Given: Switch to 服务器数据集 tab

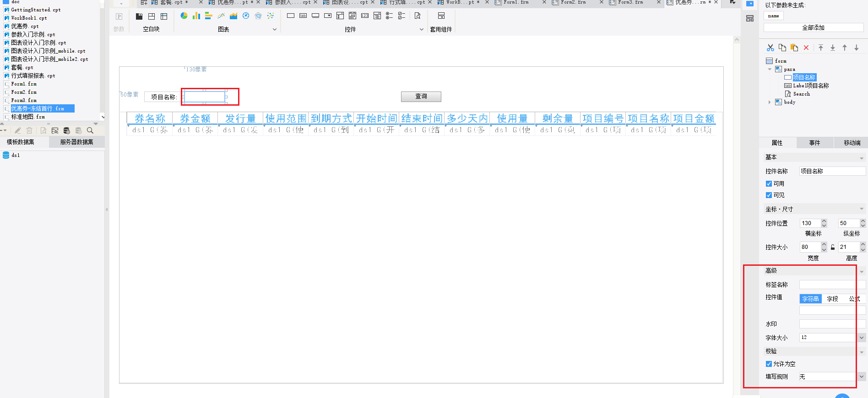Looking at the screenshot, I should [x=77, y=142].
